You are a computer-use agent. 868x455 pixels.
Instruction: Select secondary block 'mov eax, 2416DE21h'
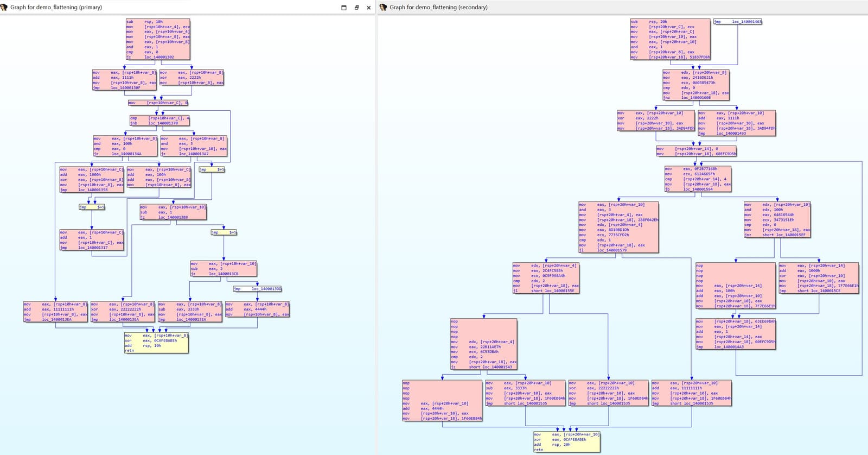tap(695, 85)
